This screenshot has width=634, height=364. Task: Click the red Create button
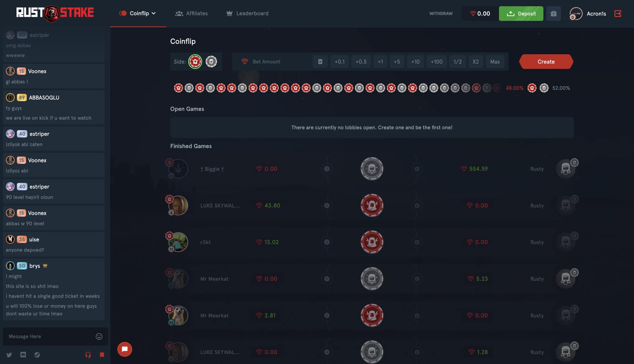(x=546, y=62)
